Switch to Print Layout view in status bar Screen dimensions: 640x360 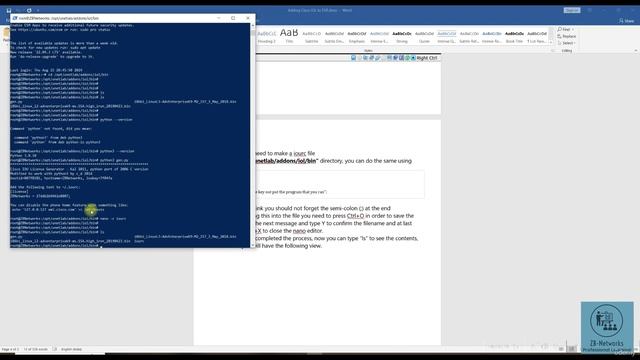click(572, 349)
